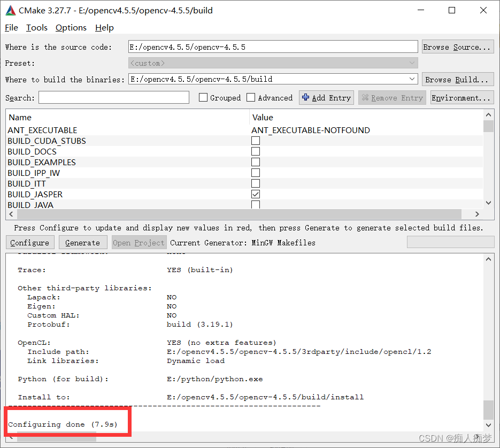Click the Browse Source button

[458, 47]
